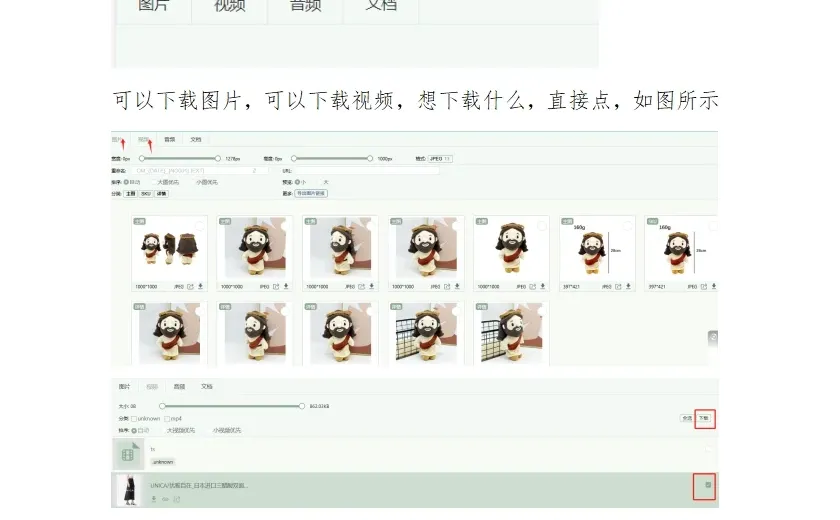Click the UNICA video title text
840x520 pixels.
(x=199, y=486)
